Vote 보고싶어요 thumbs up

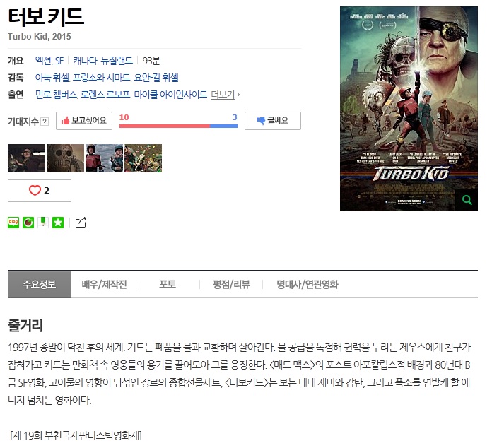[x=84, y=121]
